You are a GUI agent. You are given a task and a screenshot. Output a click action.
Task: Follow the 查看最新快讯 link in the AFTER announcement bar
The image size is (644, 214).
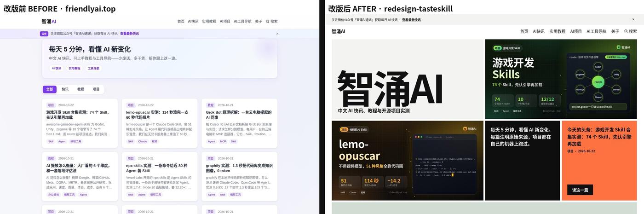coord(411,20)
